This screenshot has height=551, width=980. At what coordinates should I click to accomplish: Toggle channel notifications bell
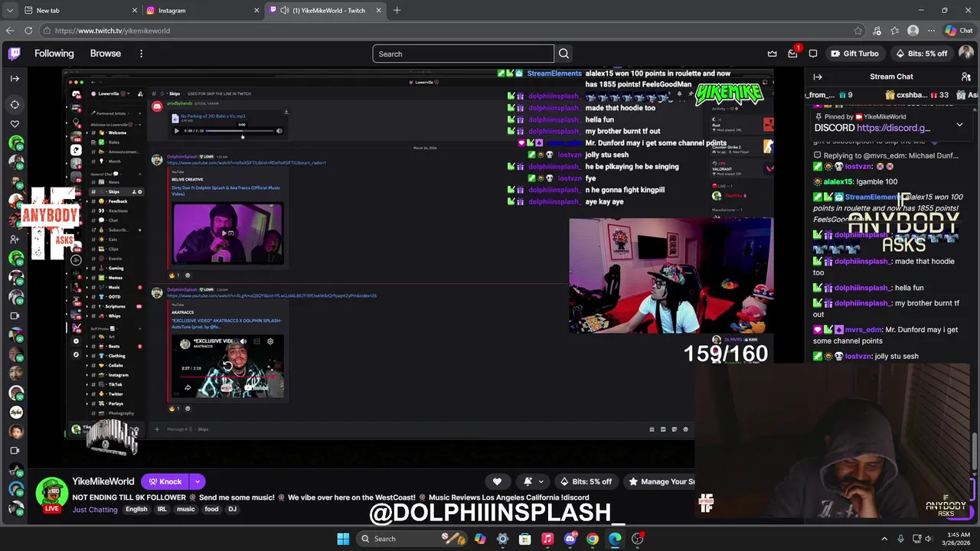click(528, 481)
